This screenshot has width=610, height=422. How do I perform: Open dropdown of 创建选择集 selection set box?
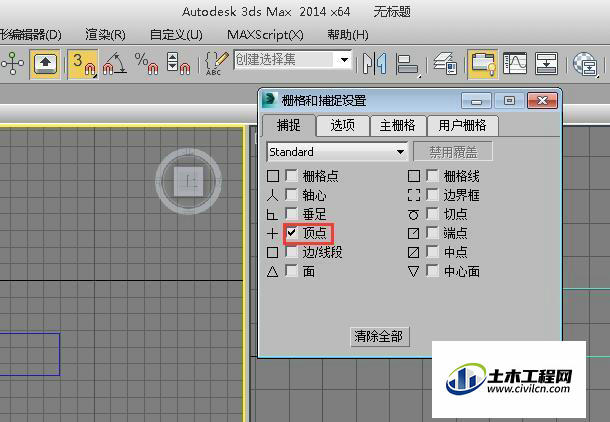(x=344, y=60)
